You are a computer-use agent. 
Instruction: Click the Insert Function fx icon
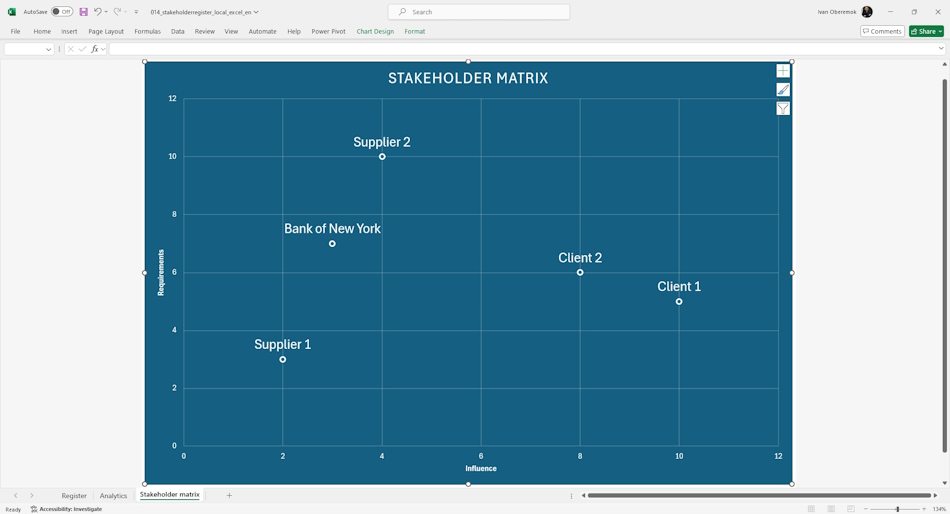click(95, 49)
